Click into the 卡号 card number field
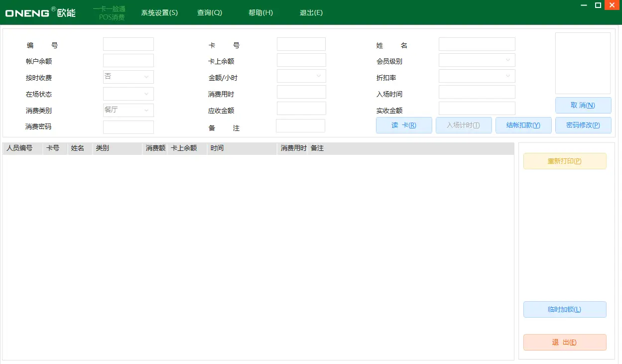Screen dimensions: 622x364 click(x=301, y=44)
